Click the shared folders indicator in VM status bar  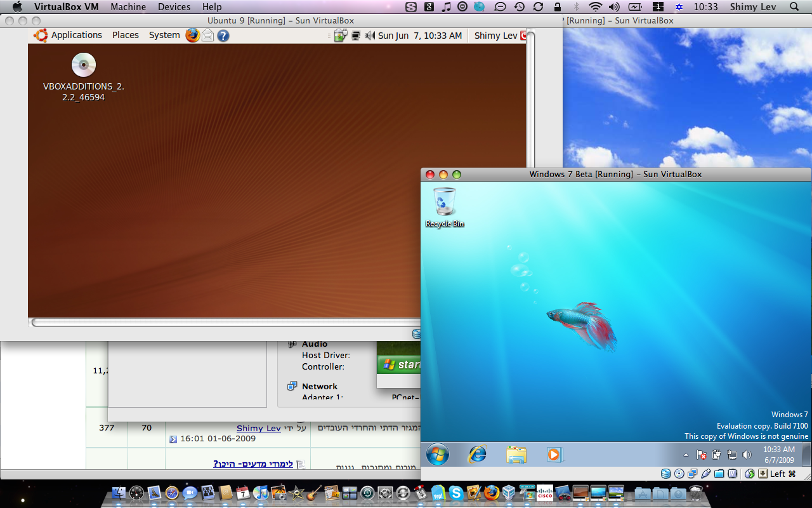[719, 474]
